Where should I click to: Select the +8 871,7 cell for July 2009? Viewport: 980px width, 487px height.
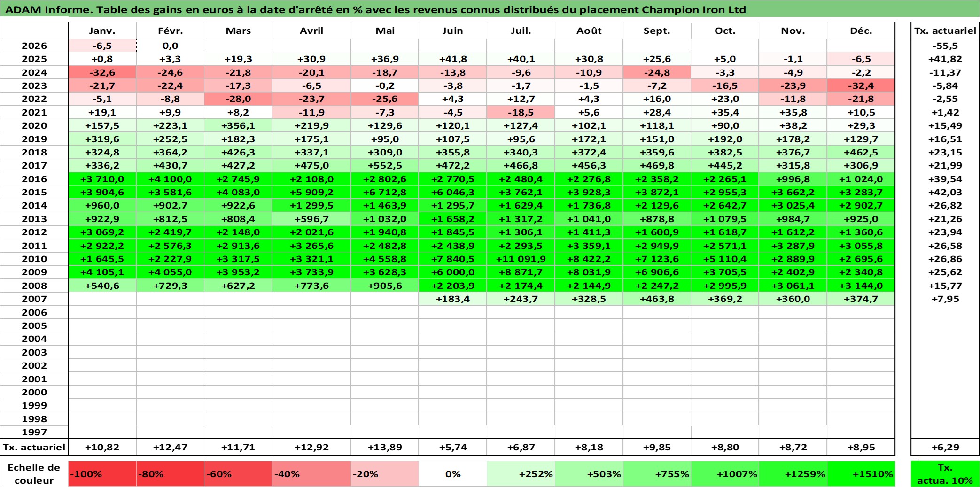[521, 272]
